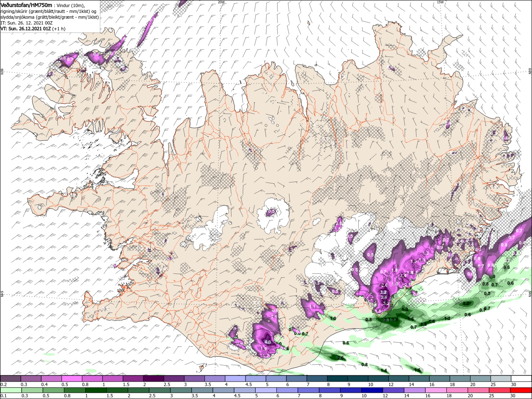Click the 'slydda/snjókoma (grátt/bleikt/grænt' legend line
The width and height of the screenshot is (532, 399).
click(x=49, y=17)
